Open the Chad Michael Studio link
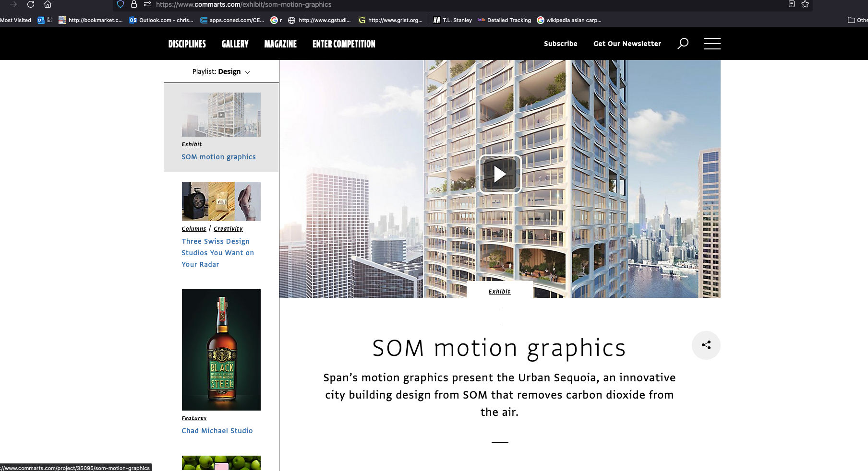This screenshot has height=471, width=868. 217,431
